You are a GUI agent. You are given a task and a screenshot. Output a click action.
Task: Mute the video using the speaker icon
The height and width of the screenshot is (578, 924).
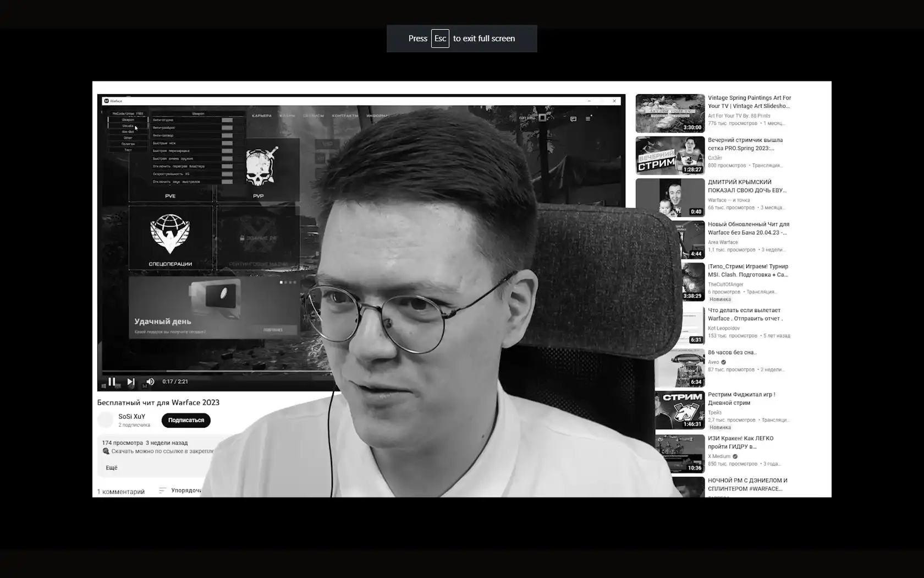click(150, 381)
